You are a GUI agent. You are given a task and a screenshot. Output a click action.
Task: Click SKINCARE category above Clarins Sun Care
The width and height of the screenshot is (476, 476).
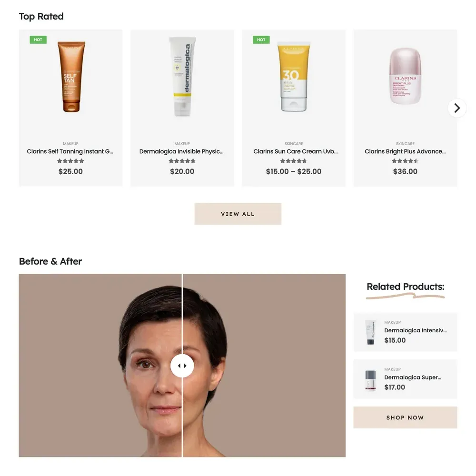pos(294,144)
